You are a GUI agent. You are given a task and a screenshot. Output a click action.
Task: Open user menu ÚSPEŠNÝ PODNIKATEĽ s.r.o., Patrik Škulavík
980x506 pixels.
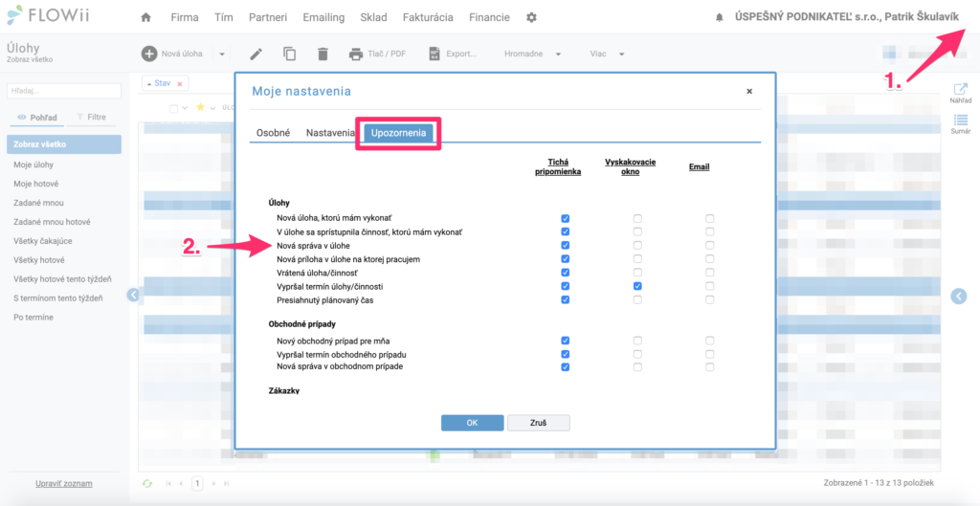(x=847, y=17)
